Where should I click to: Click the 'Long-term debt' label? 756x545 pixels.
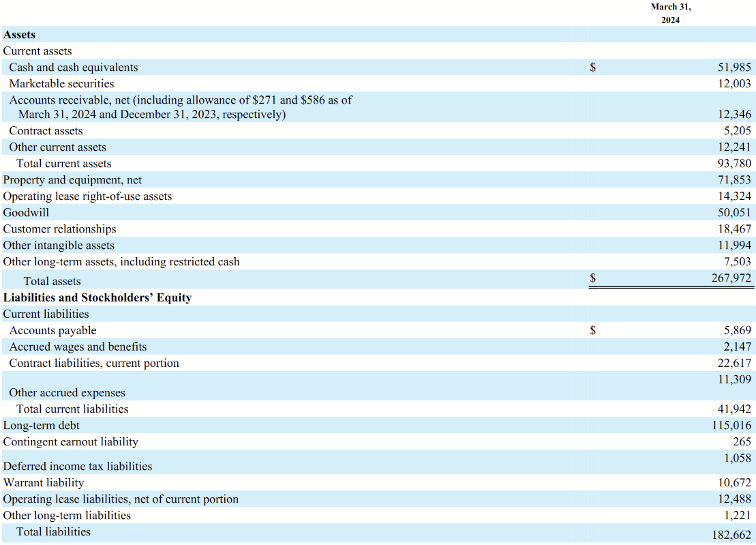click(x=41, y=426)
